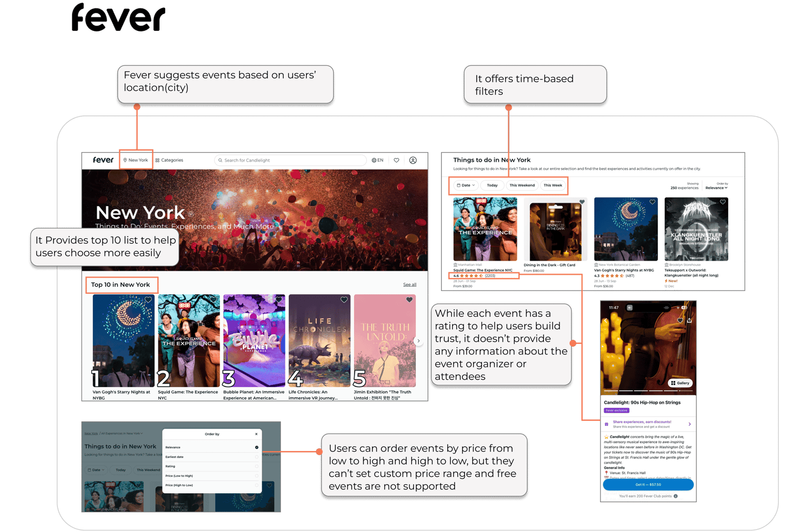Screen dimensions: 809x532
Task: Open the New York location selector
Action: click(x=135, y=160)
